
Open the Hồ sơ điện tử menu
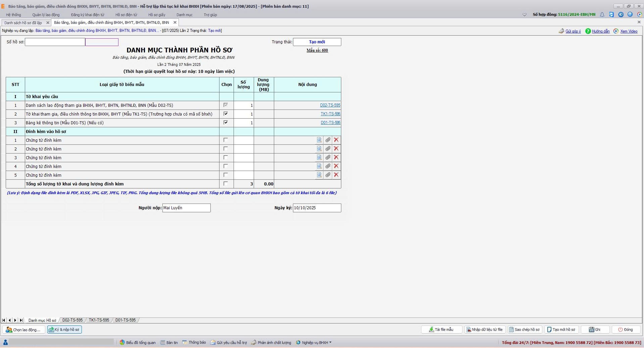pos(126,15)
